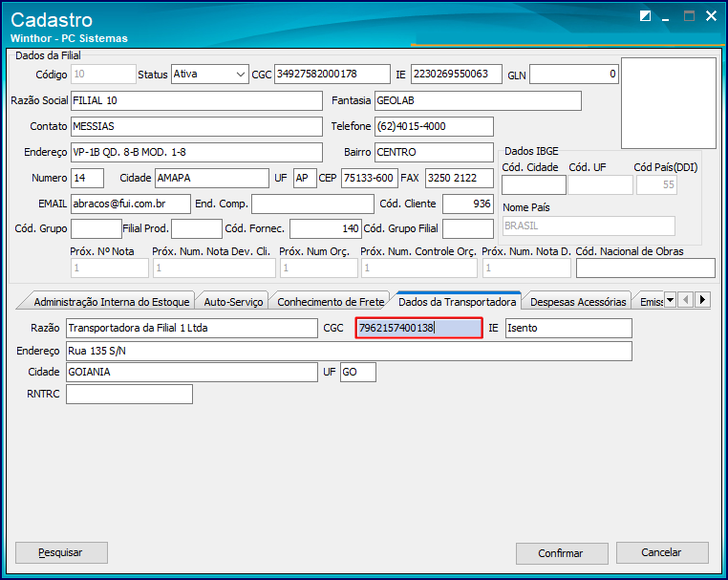Click the Próx. Num. Nota D. field
728x580 pixels.
pyautogui.click(x=526, y=268)
